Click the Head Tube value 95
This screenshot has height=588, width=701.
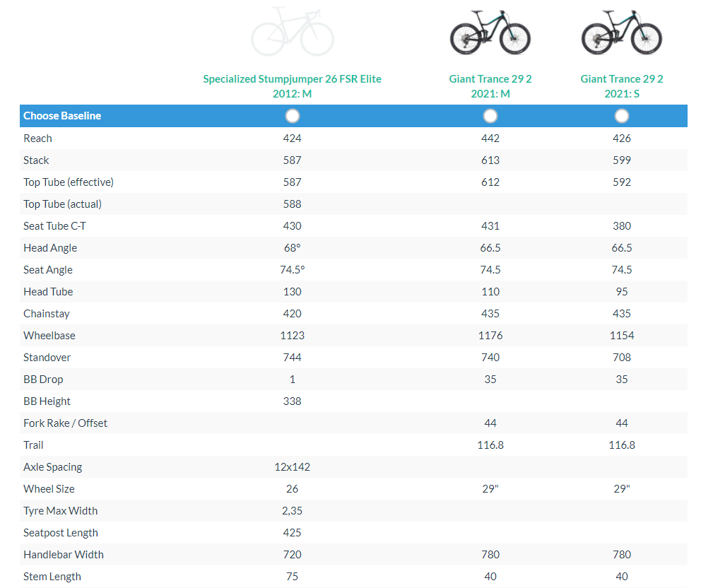(622, 292)
